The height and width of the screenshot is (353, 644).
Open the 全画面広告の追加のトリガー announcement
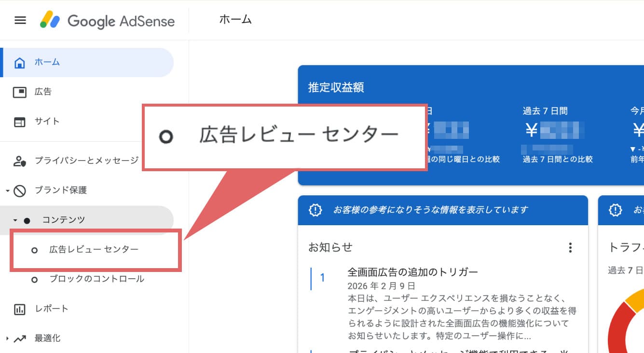413,272
